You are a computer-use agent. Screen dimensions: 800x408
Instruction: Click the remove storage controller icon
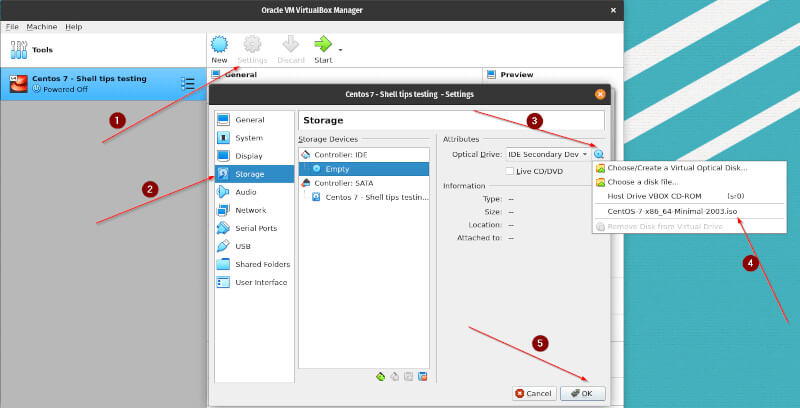(394, 377)
